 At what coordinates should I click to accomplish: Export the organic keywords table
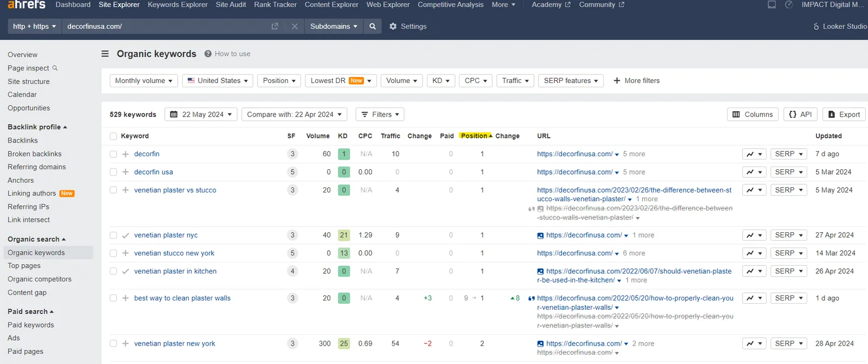click(x=844, y=114)
